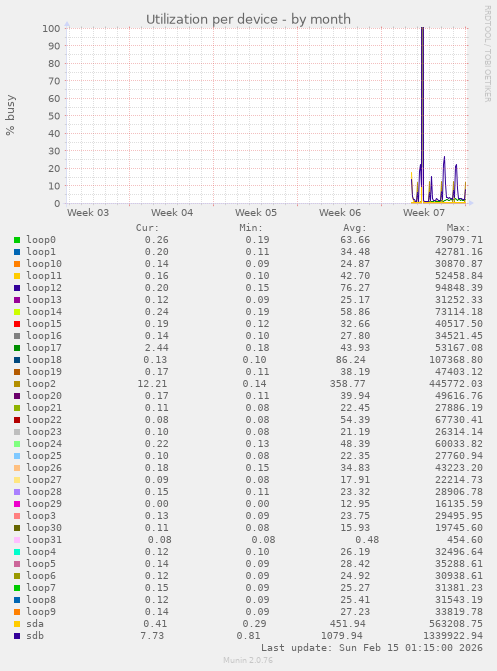This screenshot has width=497, height=671.
Task: Select the loop21 legend label
Action: (x=44, y=408)
